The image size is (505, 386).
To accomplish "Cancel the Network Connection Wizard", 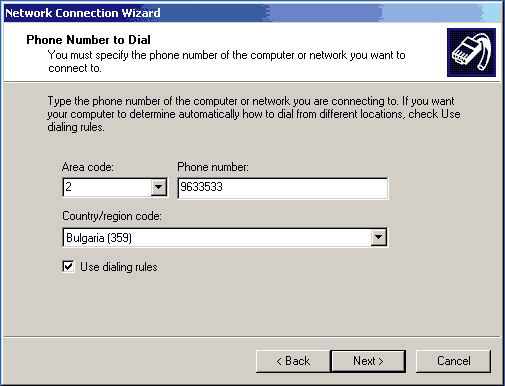I will pyautogui.click(x=453, y=361).
